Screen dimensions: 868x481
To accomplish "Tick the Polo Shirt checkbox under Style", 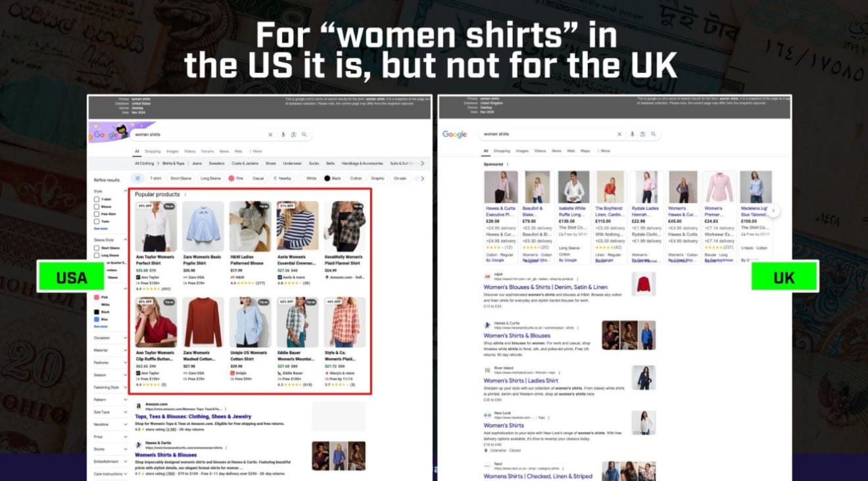I will 97,214.
